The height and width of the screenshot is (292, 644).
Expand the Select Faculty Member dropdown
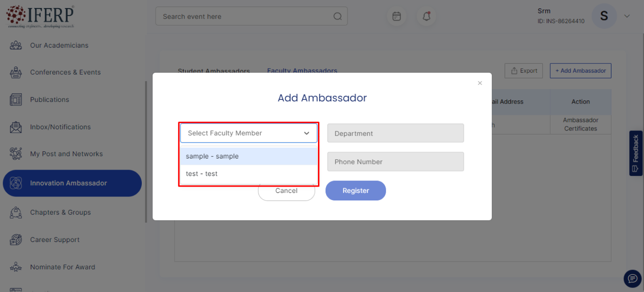[249, 133]
